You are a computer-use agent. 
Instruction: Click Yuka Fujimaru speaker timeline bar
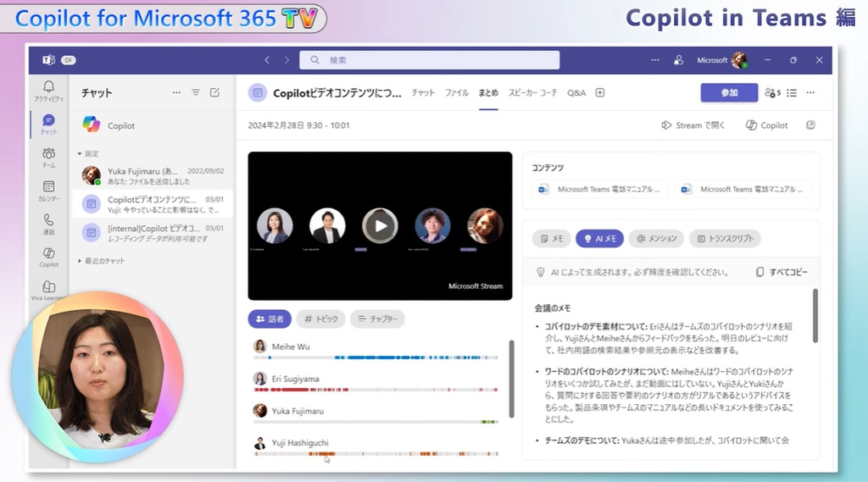coord(376,422)
